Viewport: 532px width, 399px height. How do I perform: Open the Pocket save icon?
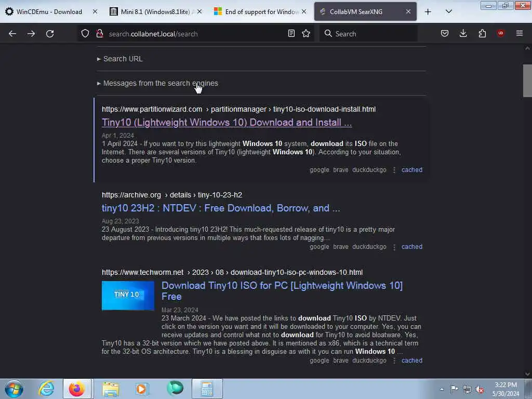point(445,33)
